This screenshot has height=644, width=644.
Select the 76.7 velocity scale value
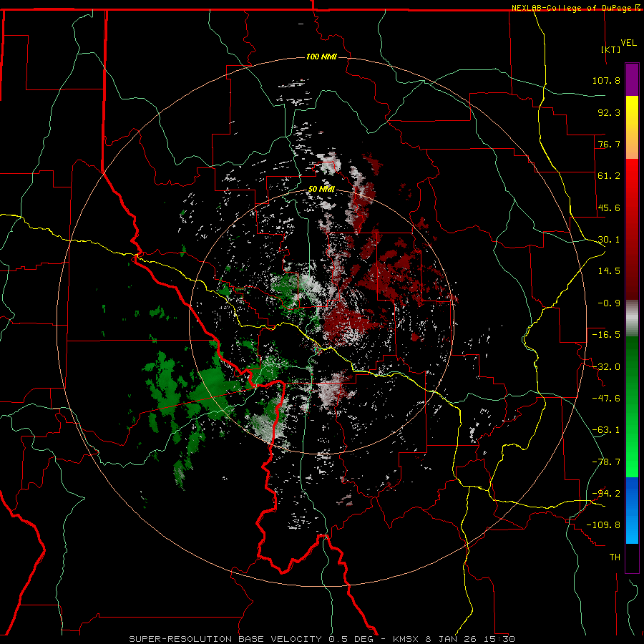[609, 144]
